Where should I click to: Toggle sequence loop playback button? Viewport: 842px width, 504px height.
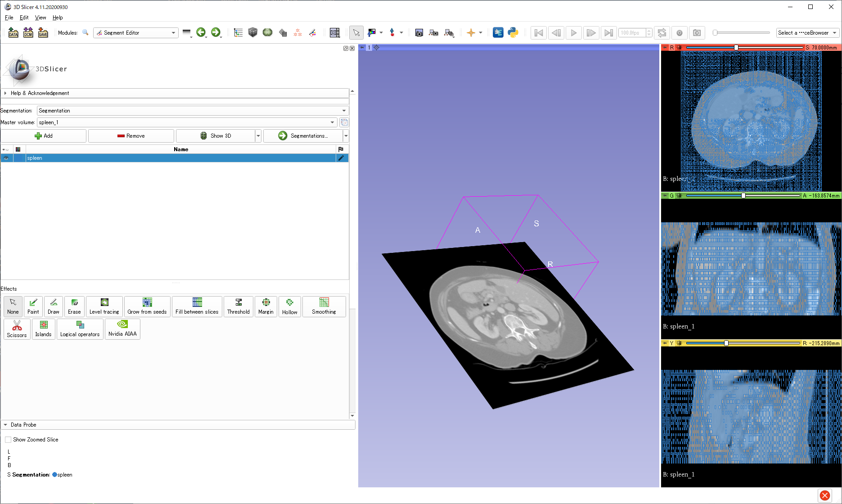click(x=662, y=33)
